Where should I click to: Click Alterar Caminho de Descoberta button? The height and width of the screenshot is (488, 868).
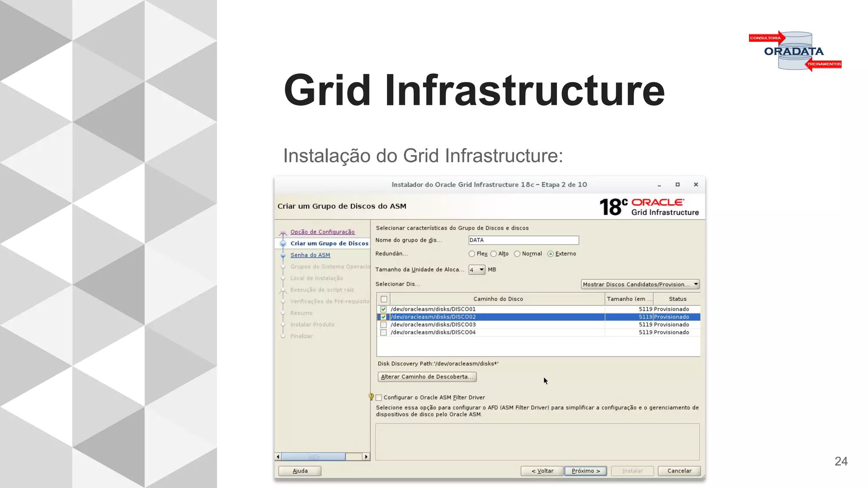point(427,377)
